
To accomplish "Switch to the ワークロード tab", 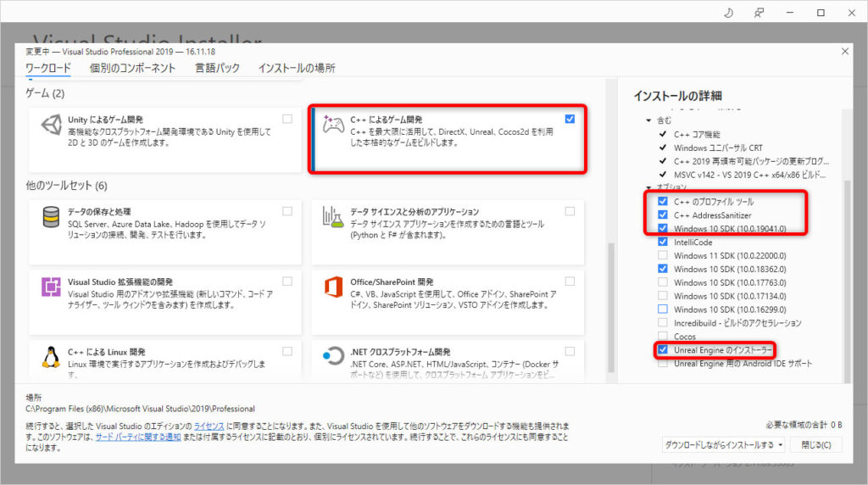I will click(x=48, y=68).
